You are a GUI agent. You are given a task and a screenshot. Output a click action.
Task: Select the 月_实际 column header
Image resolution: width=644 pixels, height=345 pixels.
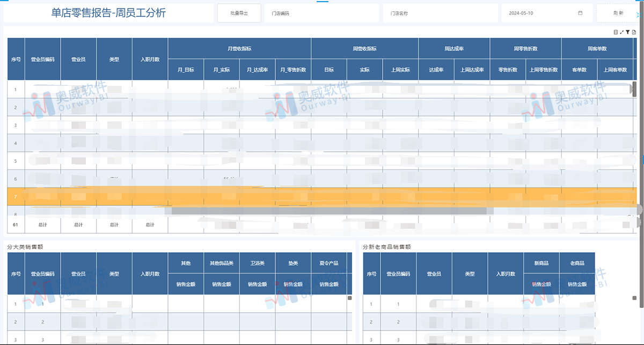pyautogui.click(x=222, y=70)
